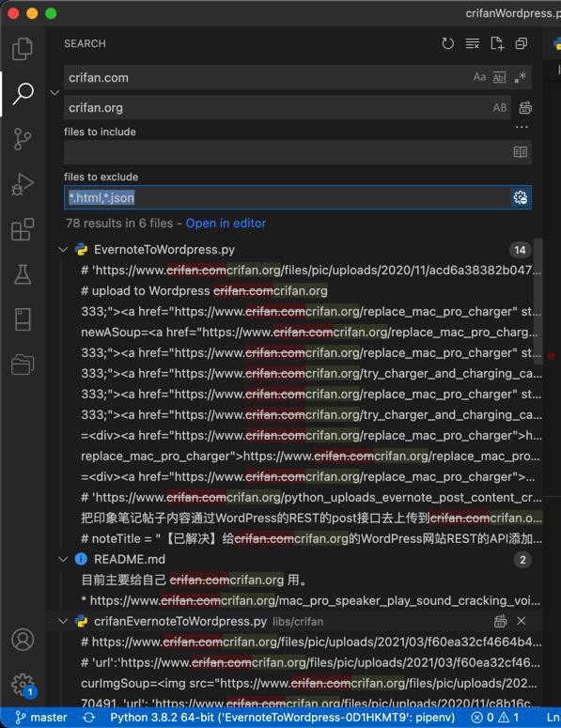561x728 pixels.
Task: Toggle Match Whole Word in search box
Action: click(499, 77)
